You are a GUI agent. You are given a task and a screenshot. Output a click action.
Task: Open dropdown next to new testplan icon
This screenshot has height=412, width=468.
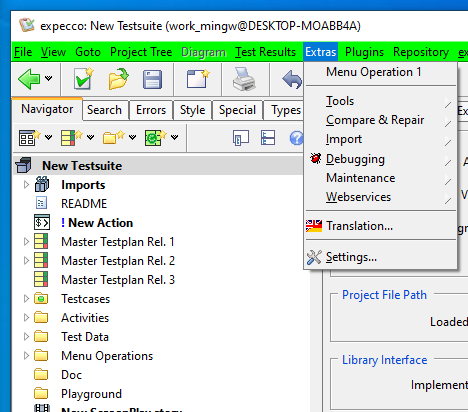coord(91,137)
